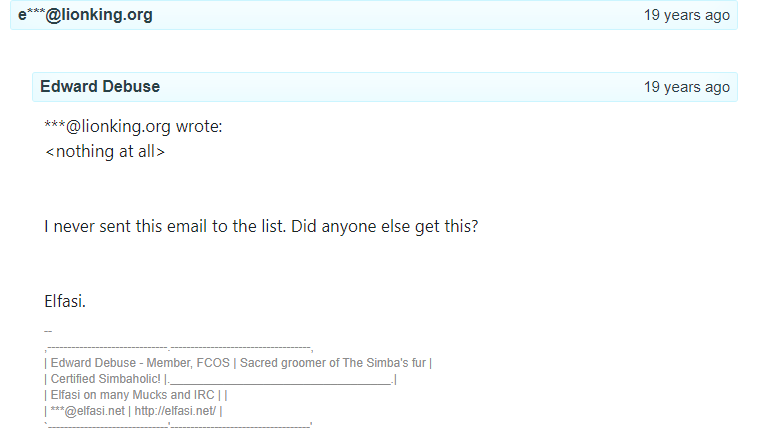Click Sacred groomer of The Simba's fur text
Viewport: 771px width, 434px height.
click(332, 363)
